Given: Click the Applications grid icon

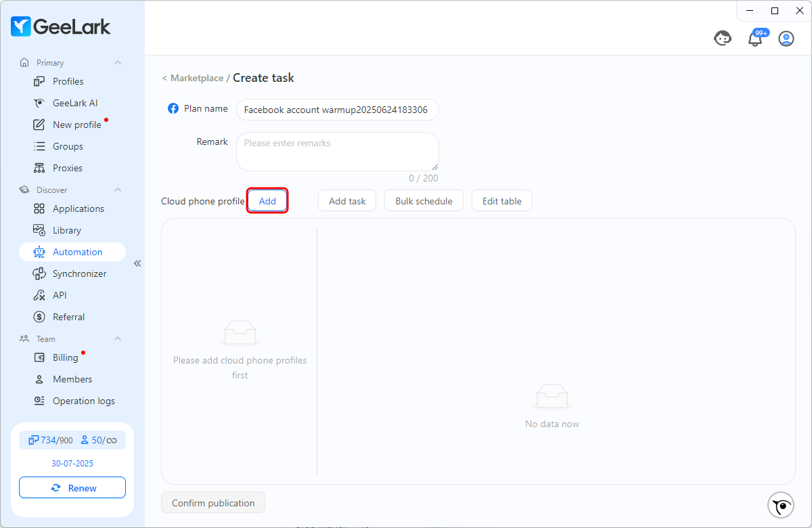Looking at the screenshot, I should (39, 208).
